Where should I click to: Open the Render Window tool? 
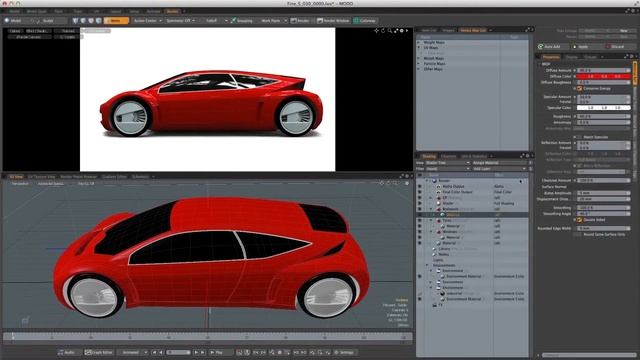[x=333, y=20]
